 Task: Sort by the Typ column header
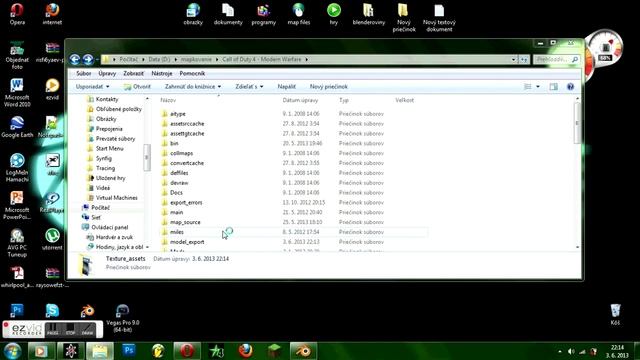[x=344, y=100]
